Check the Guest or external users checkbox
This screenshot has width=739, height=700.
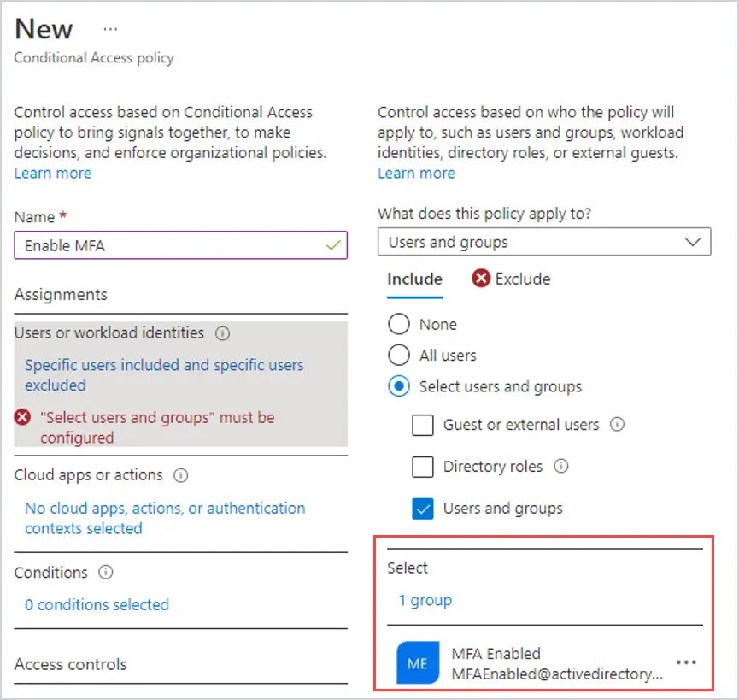(423, 425)
